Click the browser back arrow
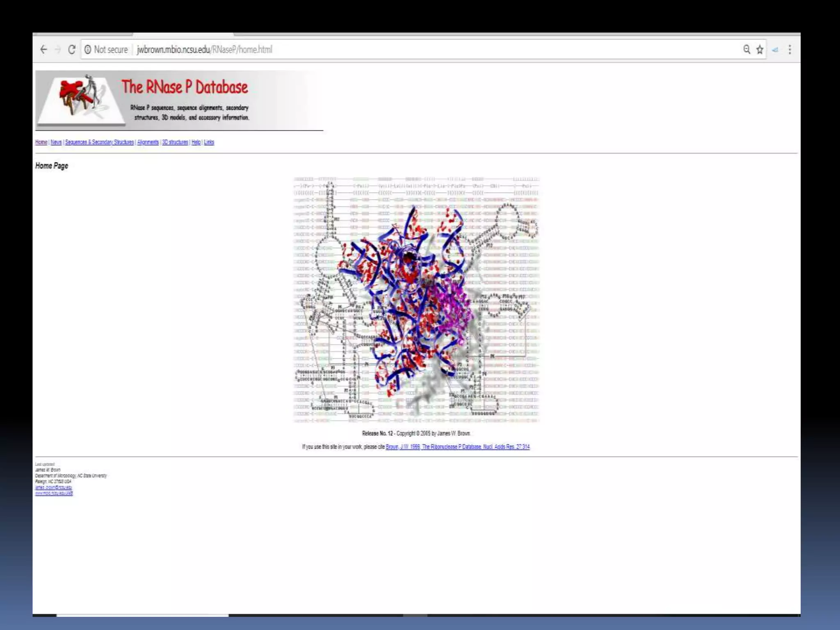 click(43, 50)
